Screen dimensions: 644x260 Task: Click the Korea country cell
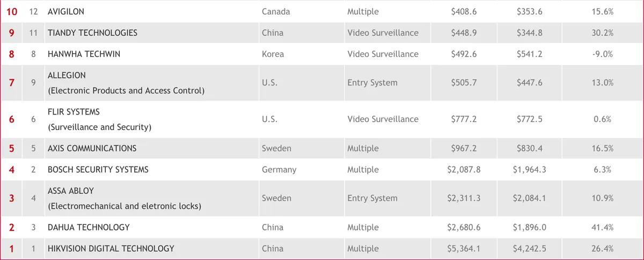[x=273, y=54]
